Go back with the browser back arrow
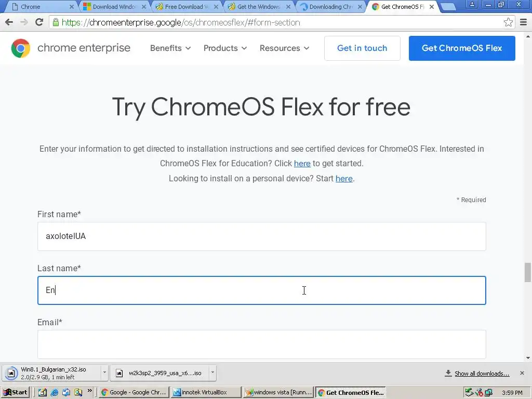Viewport: 532px width, 399px height. (x=9, y=22)
